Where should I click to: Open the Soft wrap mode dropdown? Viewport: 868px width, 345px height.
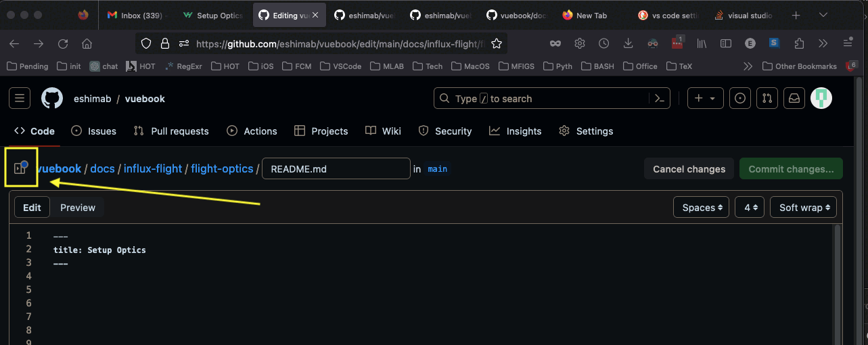804,208
